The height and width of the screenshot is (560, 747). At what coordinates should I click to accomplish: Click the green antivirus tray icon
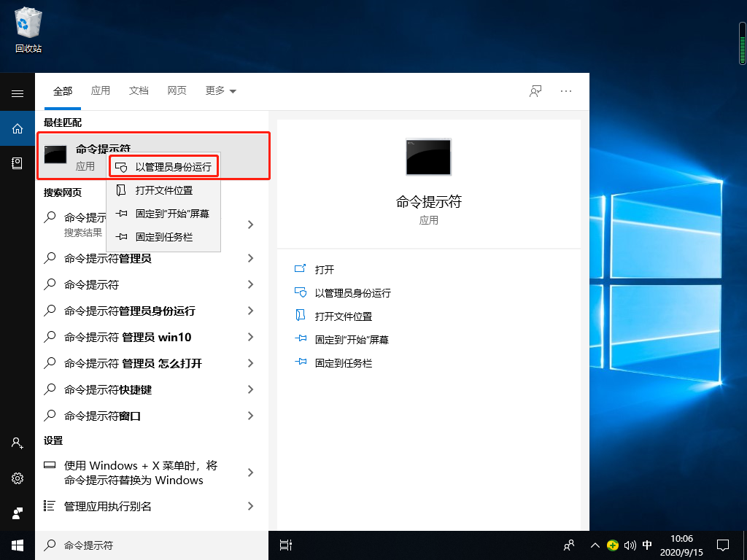pyautogui.click(x=614, y=545)
